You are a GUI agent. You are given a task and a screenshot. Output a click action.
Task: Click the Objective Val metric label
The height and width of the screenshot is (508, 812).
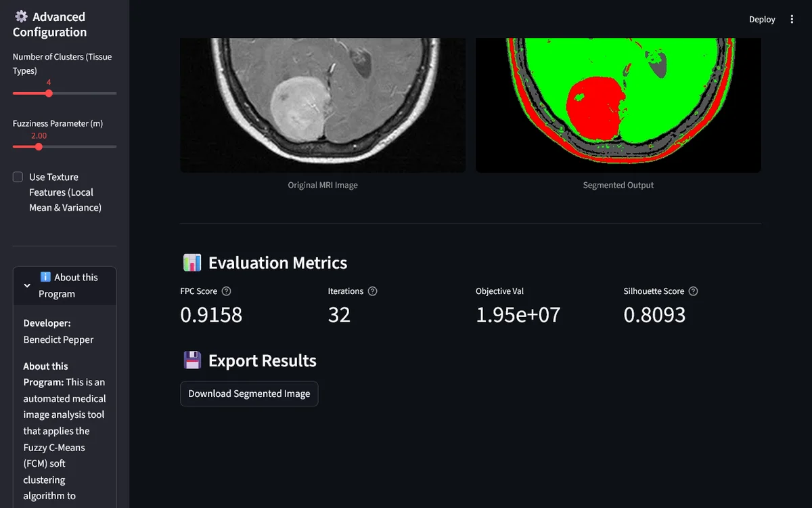pos(499,291)
